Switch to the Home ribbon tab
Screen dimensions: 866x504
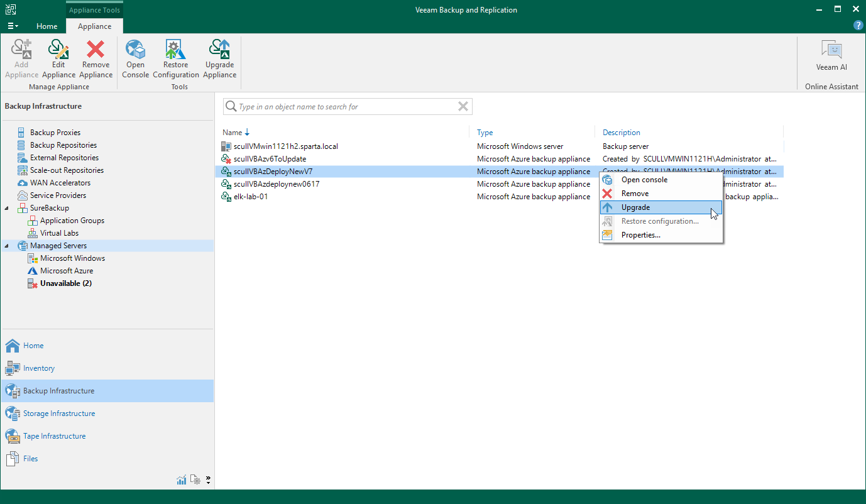(x=47, y=26)
